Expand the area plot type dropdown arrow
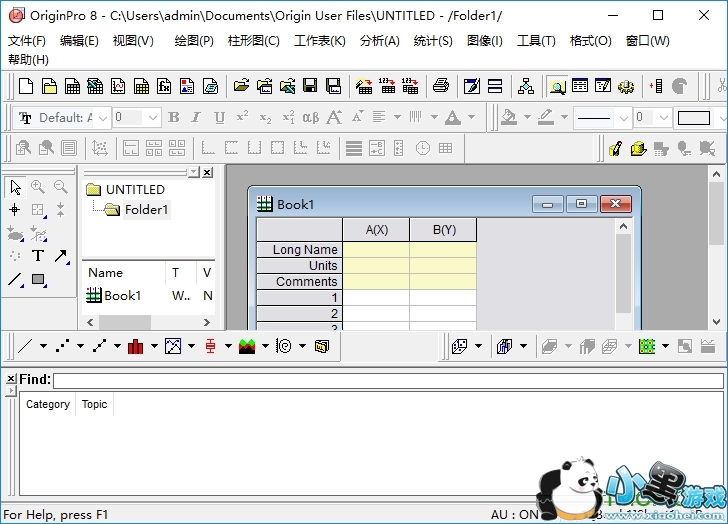The height and width of the screenshot is (524, 728). point(265,346)
